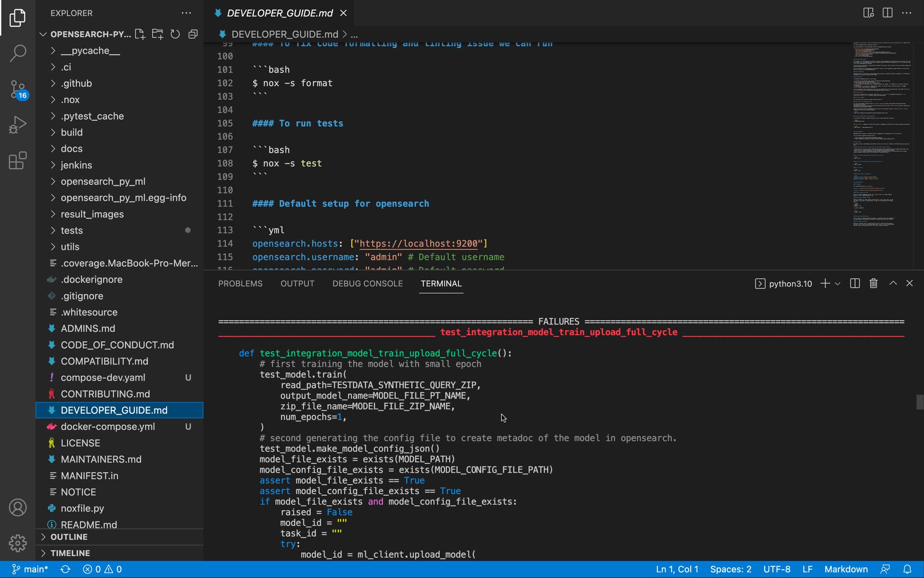Click the main* branch in status bar
The image size is (924, 578).
coord(30,569)
